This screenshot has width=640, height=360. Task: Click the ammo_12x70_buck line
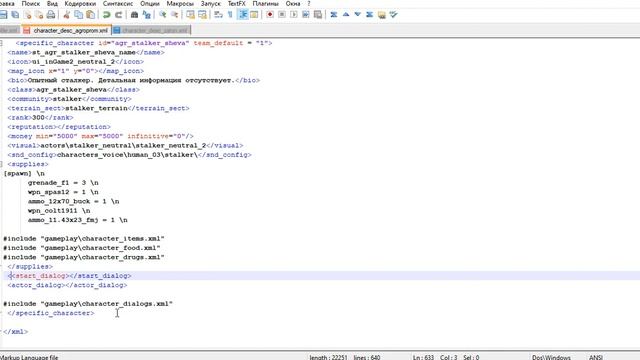(73, 202)
